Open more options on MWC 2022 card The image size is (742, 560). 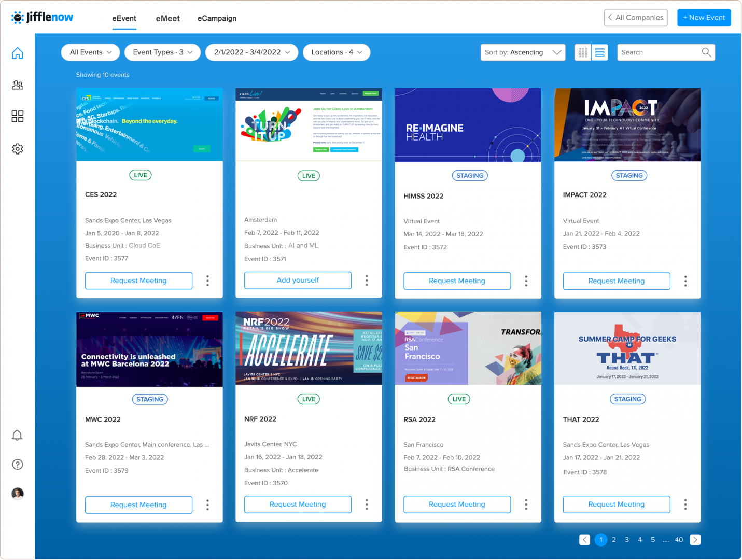[x=207, y=505]
